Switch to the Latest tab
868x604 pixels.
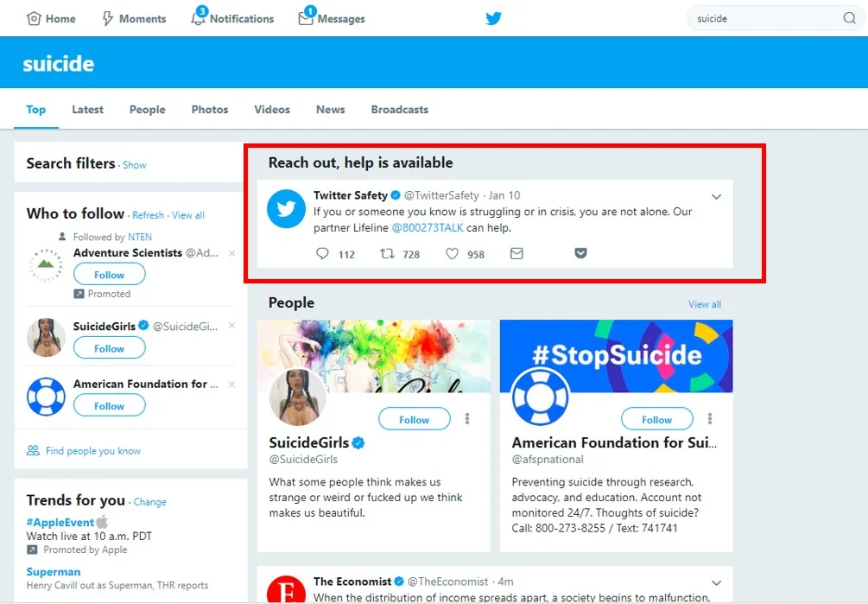(x=87, y=110)
